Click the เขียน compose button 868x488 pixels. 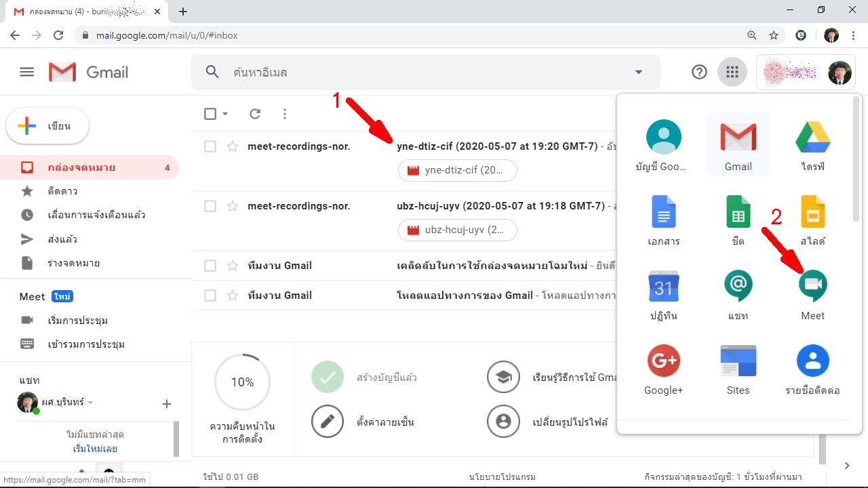pyautogui.click(x=47, y=126)
